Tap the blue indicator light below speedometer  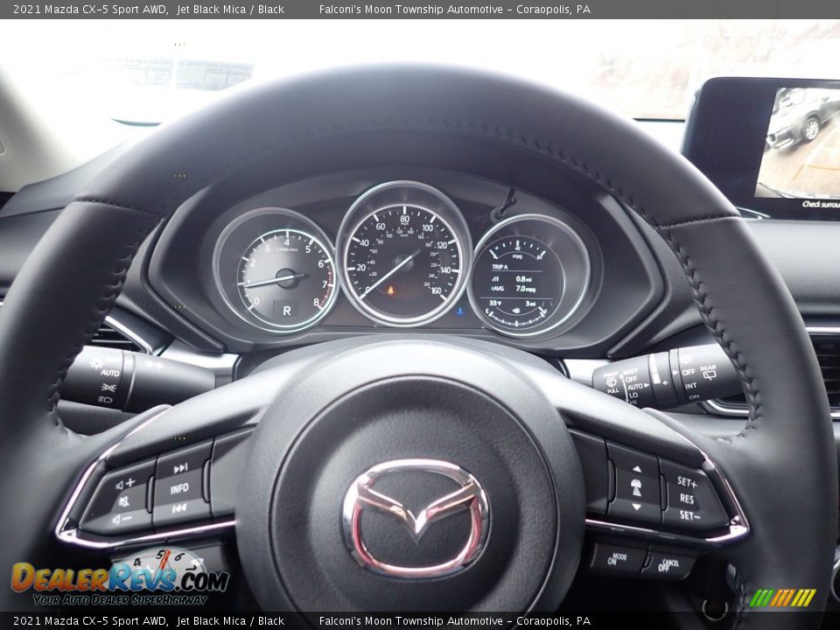click(x=459, y=311)
